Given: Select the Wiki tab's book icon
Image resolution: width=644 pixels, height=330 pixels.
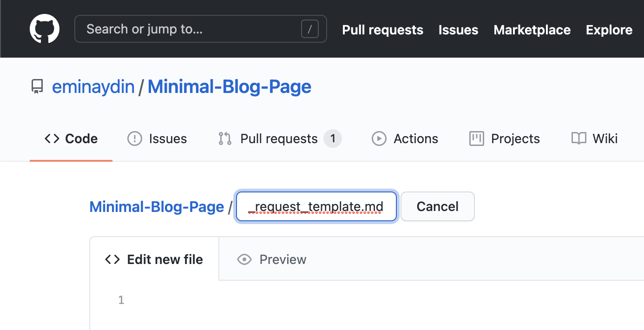Looking at the screenshot, I should 579,139.
